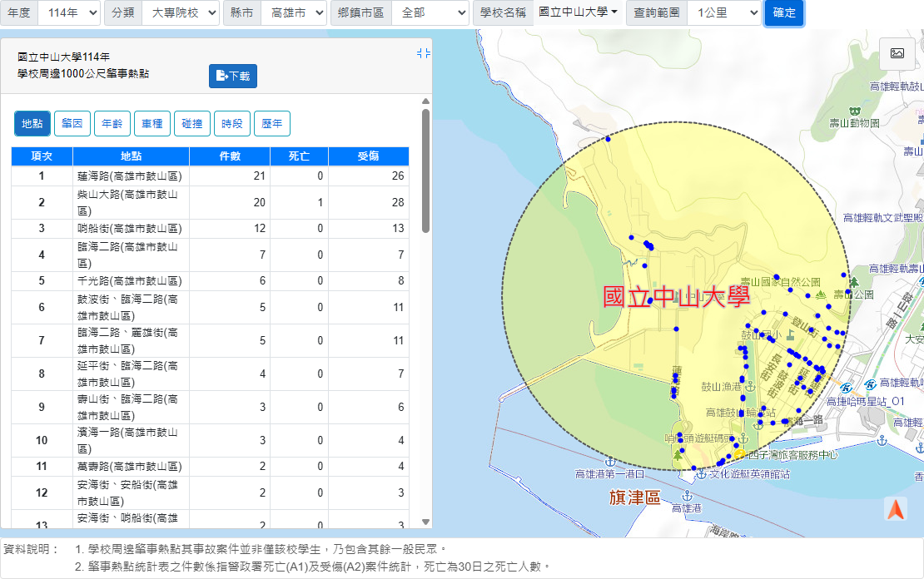The image size is (924, 579).
Task: Open the 學校名稱 國立中山大學 selector
Action: tap(578, 12)
